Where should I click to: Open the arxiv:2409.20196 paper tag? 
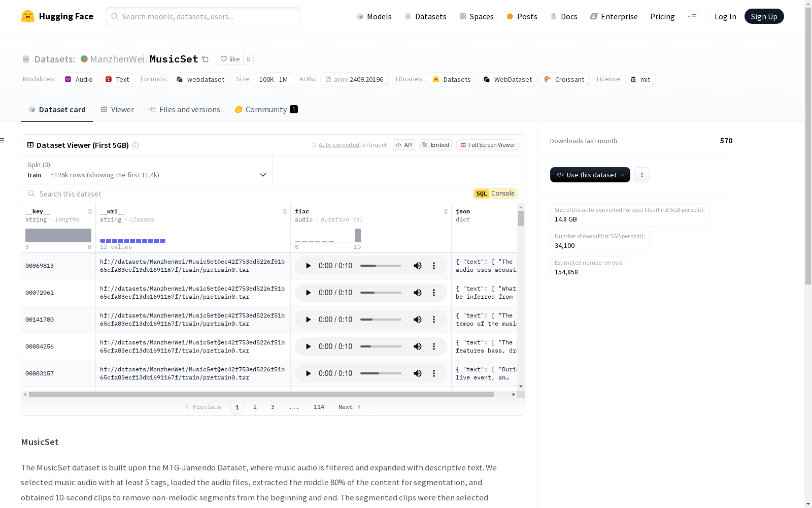pos(354,79)
